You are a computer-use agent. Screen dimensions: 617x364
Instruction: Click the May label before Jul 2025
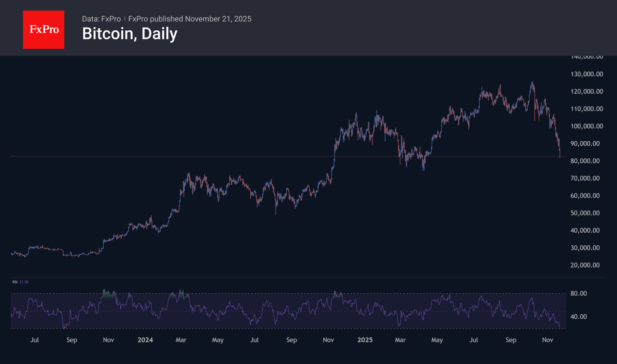point(437,340)
